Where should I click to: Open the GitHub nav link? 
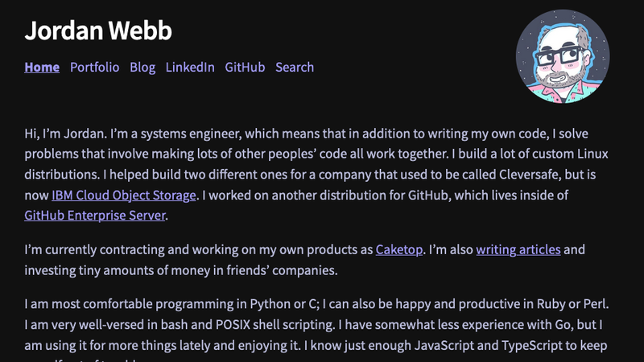(245, 68)
